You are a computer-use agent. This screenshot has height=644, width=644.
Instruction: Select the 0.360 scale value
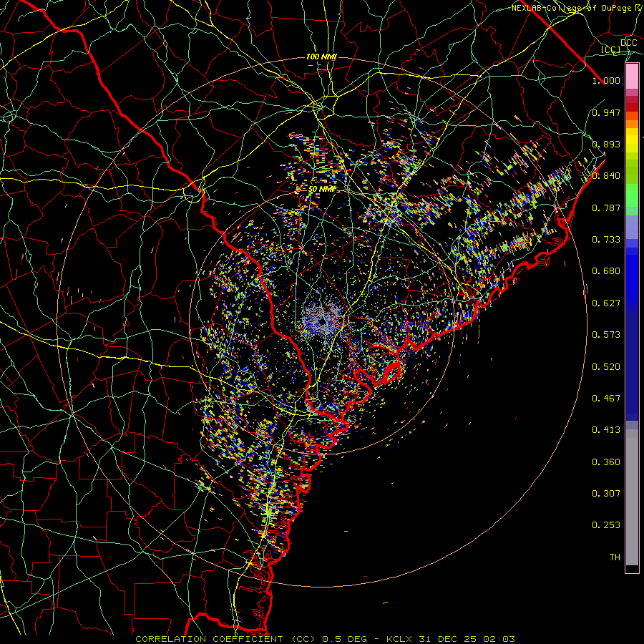tap(606, 462)
